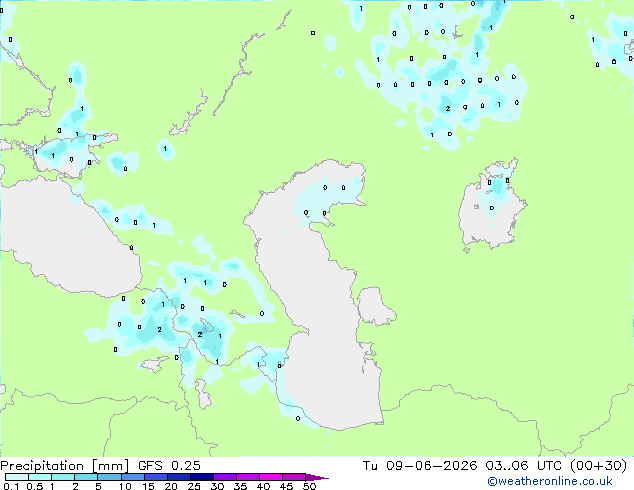This screenshot has width=634, height=490.
Task: Click the legend label '0.1'
Action: click(x=11, y=486)
